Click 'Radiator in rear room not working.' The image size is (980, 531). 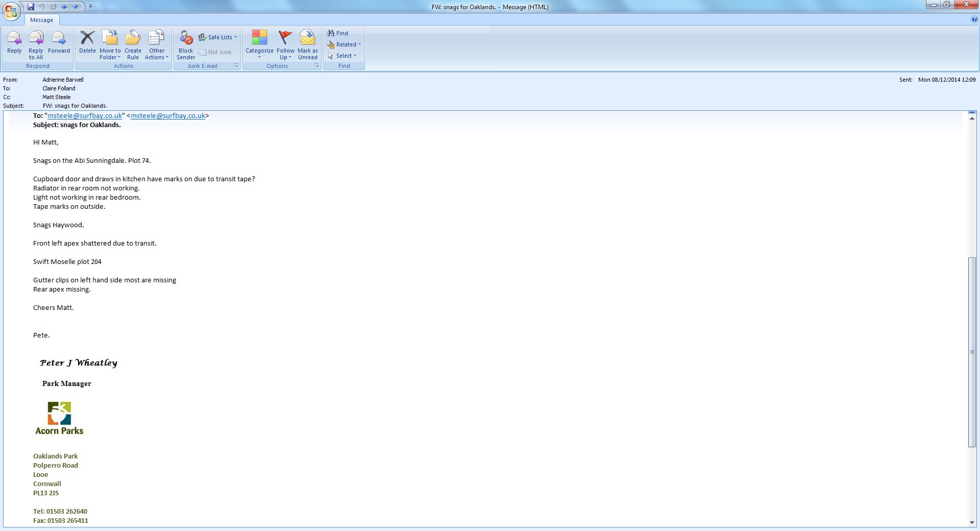(86, 188)
